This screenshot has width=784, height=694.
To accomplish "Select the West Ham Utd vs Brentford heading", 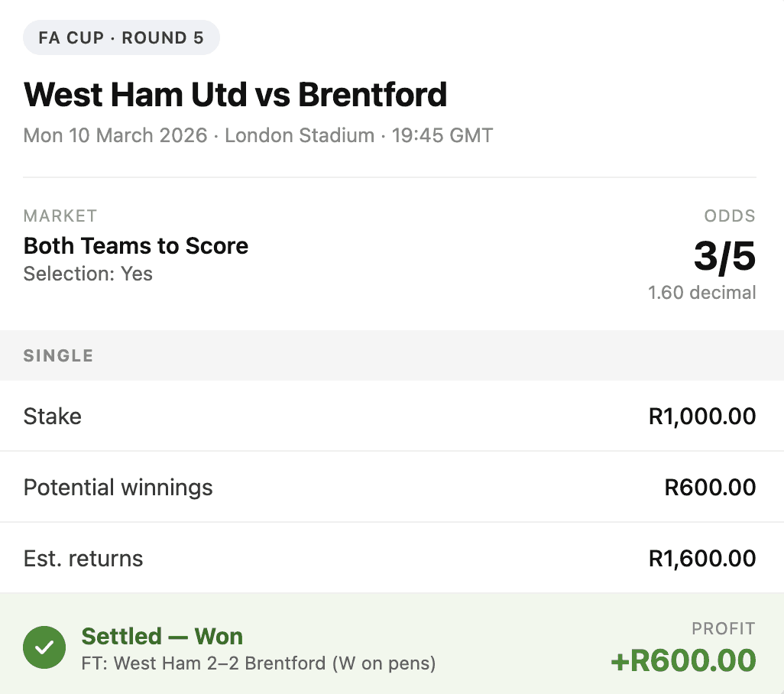I will coord(235,94).
